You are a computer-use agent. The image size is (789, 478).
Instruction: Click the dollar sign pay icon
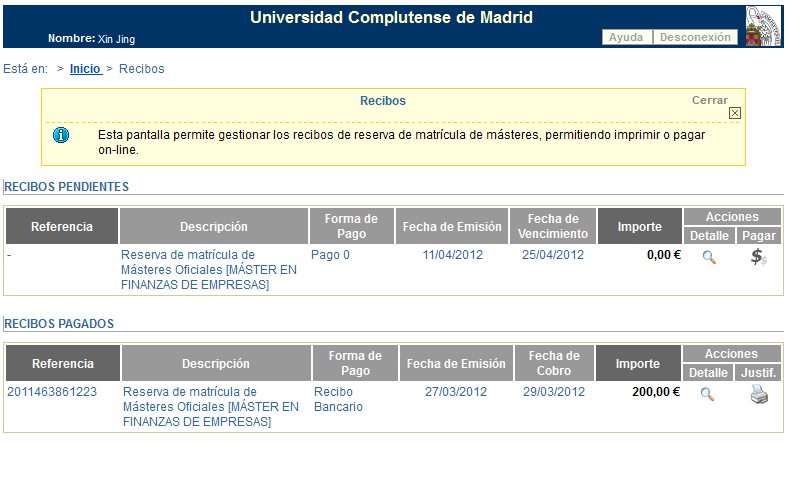click(x=759, y=257)
